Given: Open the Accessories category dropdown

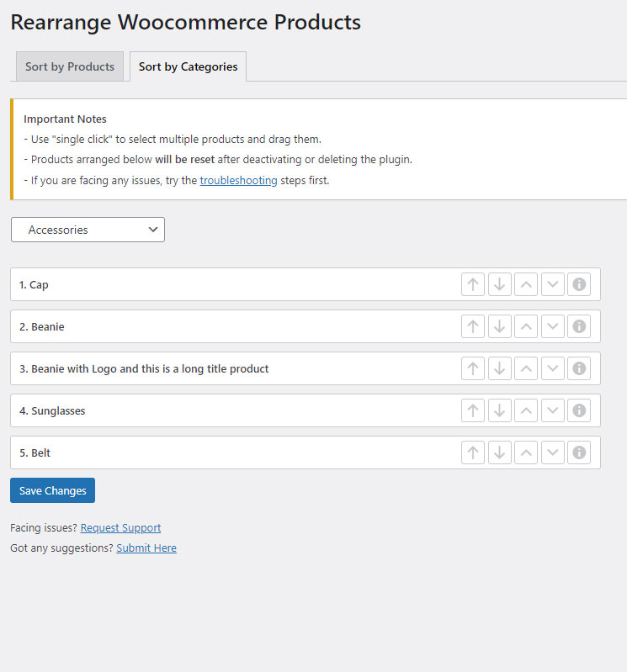Looking at the screenshot, I should click(88, 230).
